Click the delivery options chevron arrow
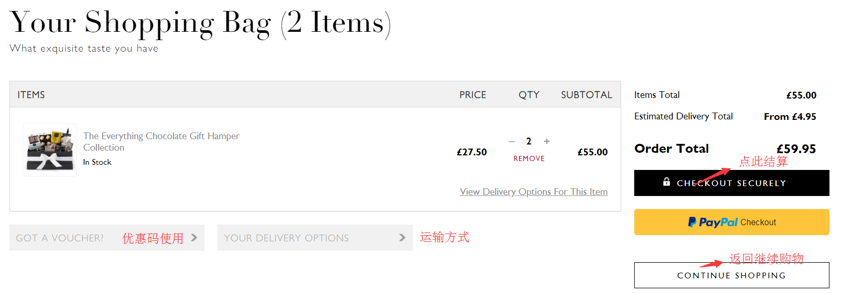 point(402,238)
